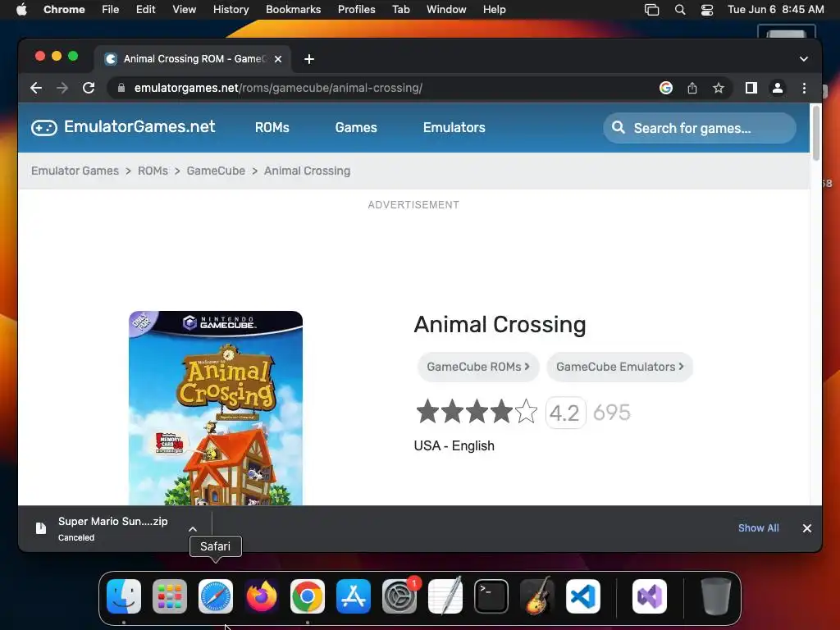Screen dimensions: 840x630
Task: Click the share page icon
Action: click(x=692, y=88)
